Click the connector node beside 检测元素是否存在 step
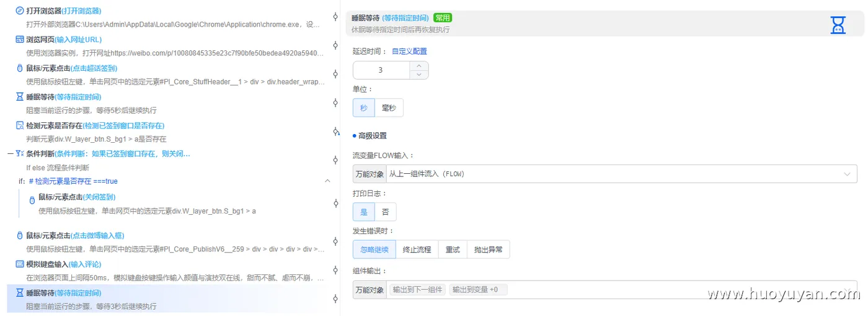 336,131
